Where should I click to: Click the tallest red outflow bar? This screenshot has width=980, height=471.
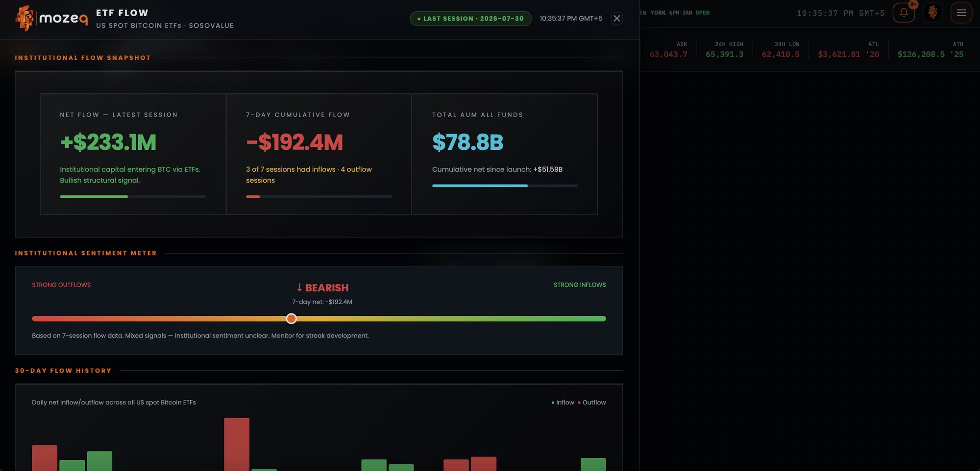237,445
